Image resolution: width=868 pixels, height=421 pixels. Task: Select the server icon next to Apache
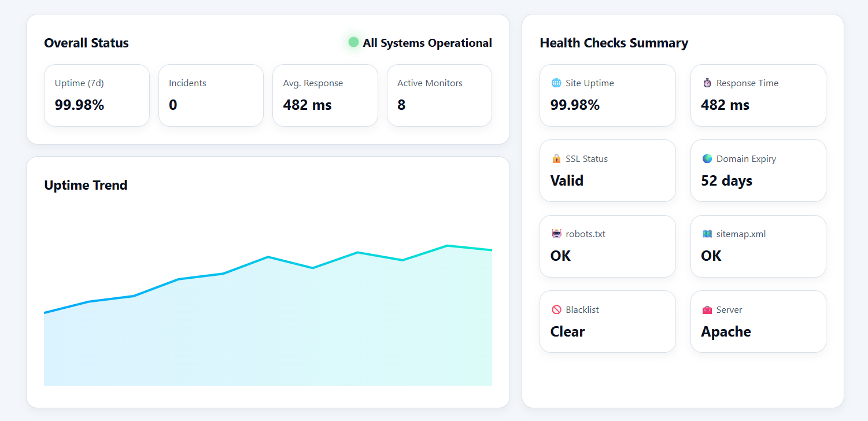(x=707, y=309)
